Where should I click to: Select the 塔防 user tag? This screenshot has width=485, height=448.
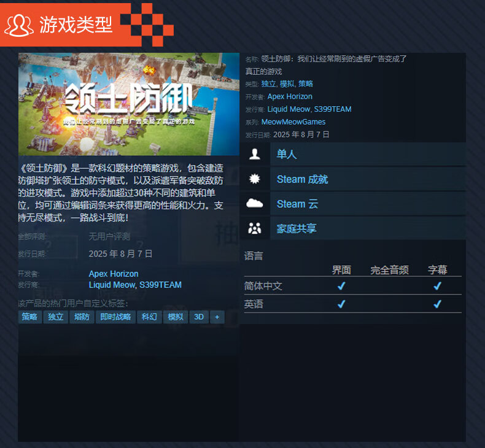tap(82, 317)
